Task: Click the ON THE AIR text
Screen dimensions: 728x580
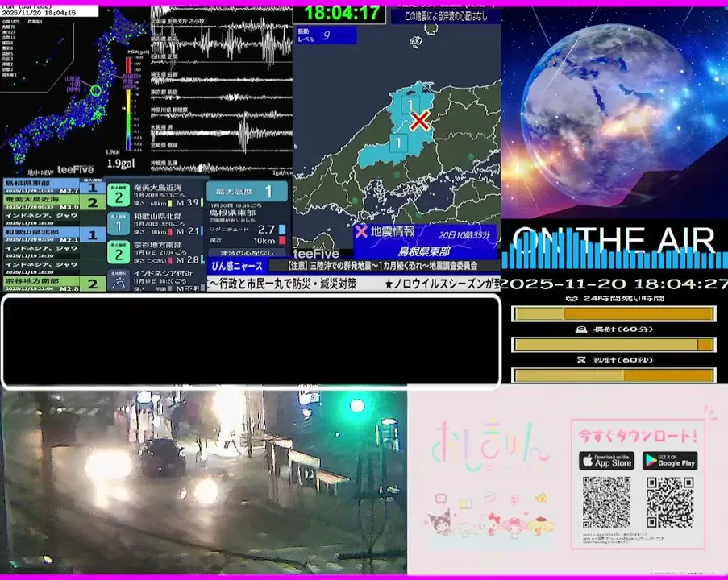Action: pos(614,240)
